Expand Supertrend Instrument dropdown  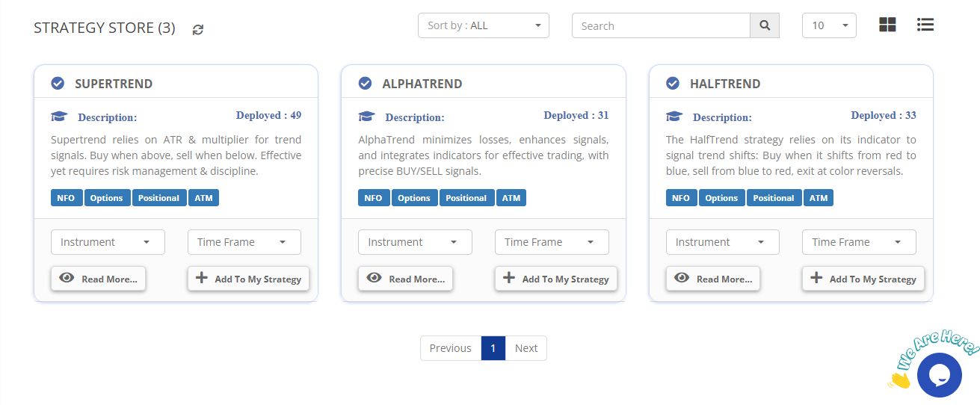coord(108,242)
